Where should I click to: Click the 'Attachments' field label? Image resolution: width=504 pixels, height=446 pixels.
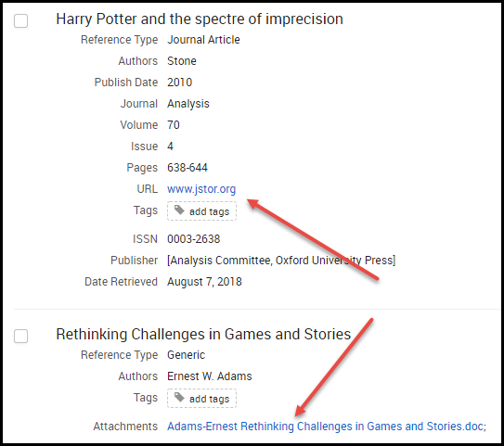pos(125,427)
